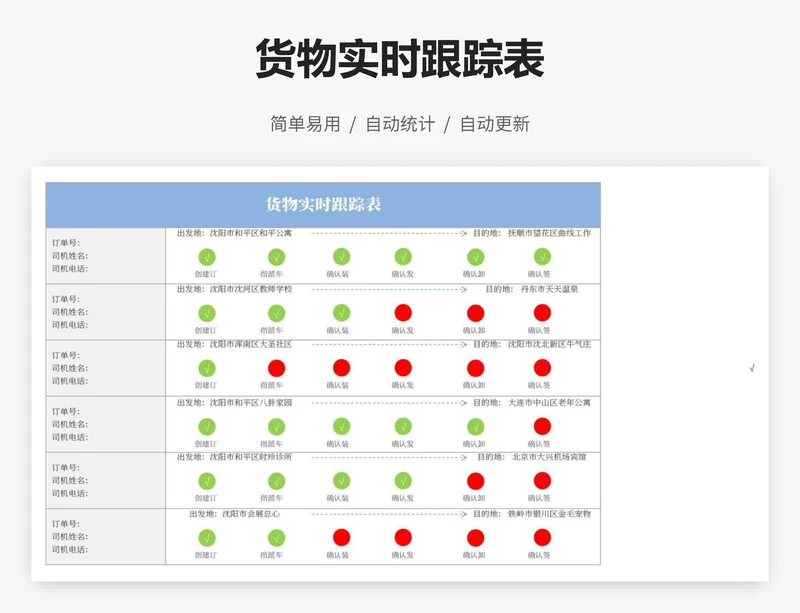Click green 确认装 circle in 和平公寓 row
The width and height of the screenshot is (800, 613).
[341, 257]
